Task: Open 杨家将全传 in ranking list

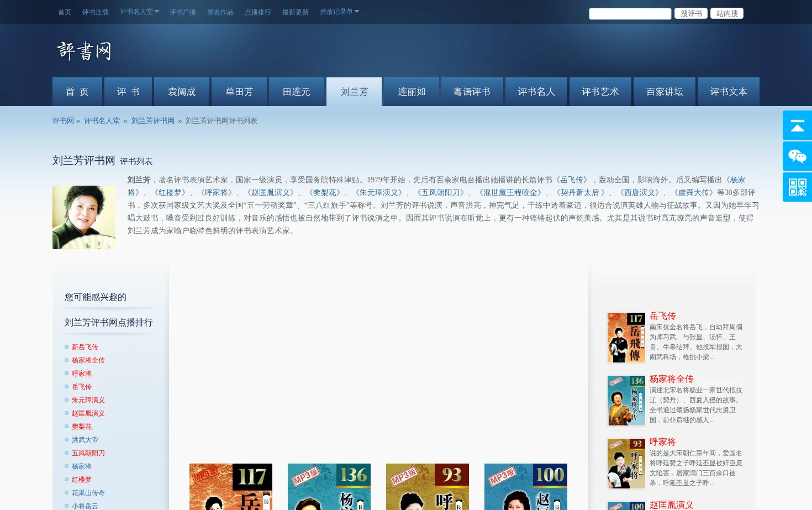Action: click(x=88, y=360)
